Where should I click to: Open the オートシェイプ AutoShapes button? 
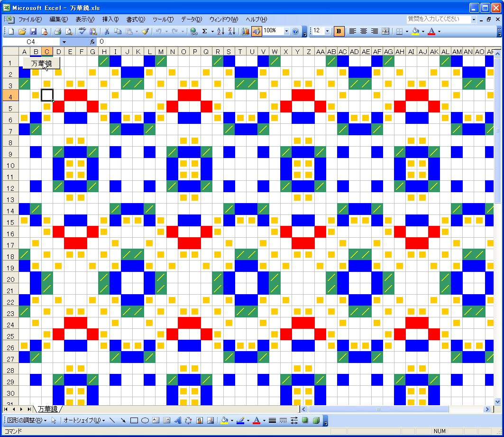coord(84,420)
